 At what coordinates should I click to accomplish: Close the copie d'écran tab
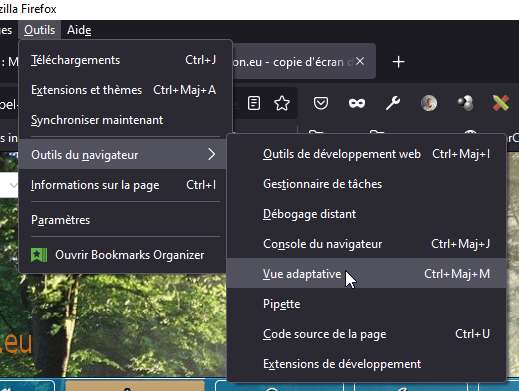tap(360, 61)
